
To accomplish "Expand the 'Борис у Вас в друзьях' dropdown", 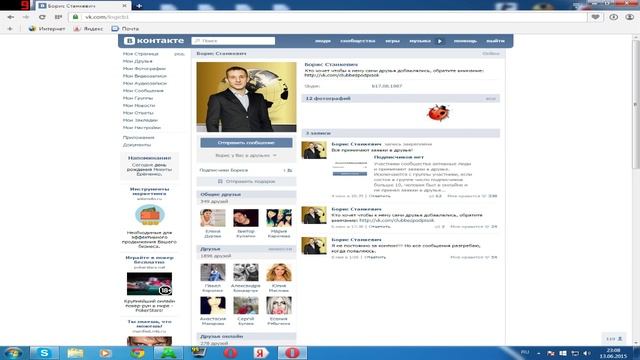I will [x=246, y=156].
